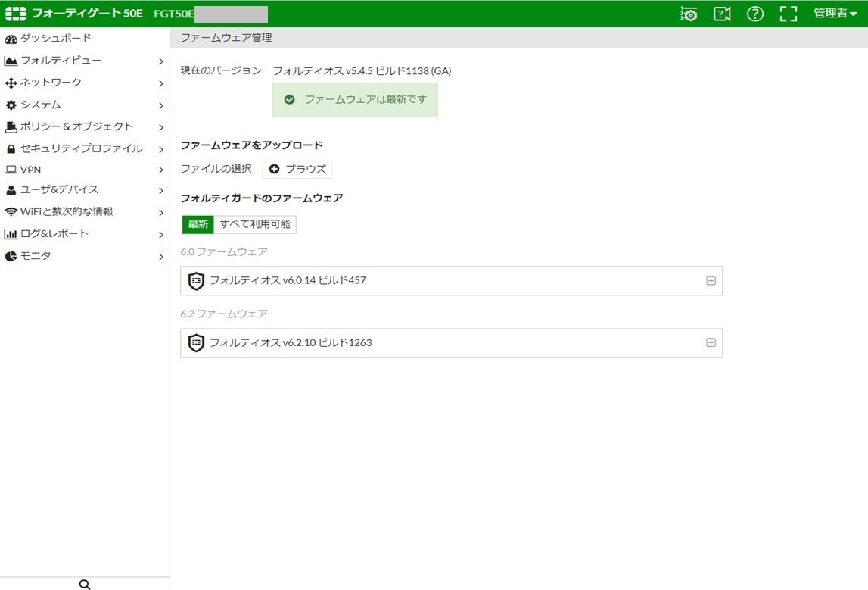This screenshot has width=868, height=590.
Task: Click the ファームウェアをアップロード heading
Action: click(x=251, y=145)
